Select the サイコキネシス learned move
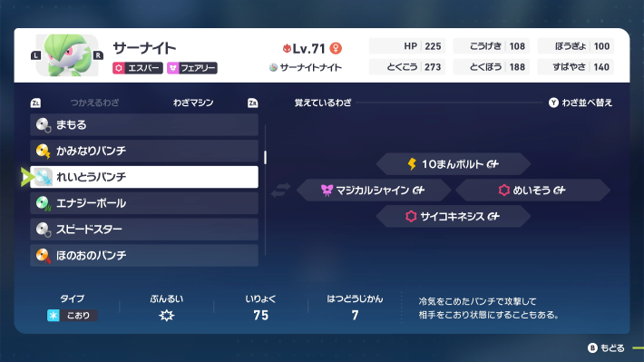 453,217
